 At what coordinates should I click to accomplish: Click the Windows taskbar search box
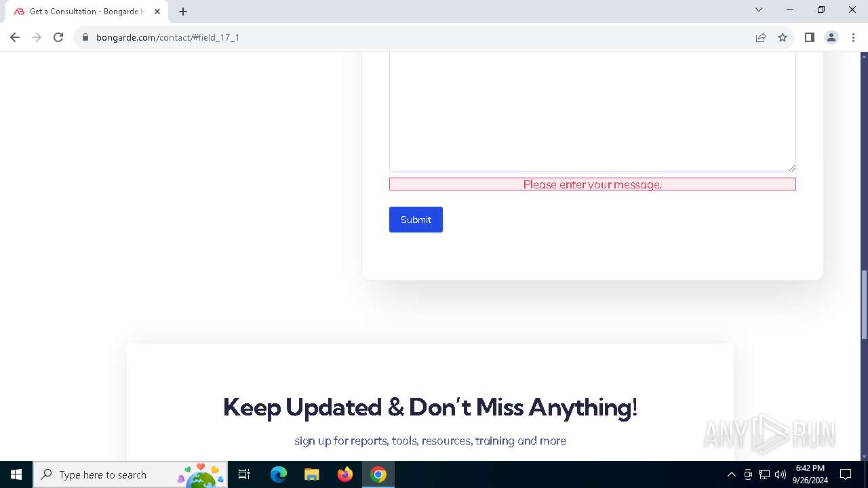pyautogui.click(x=130, y=474)
